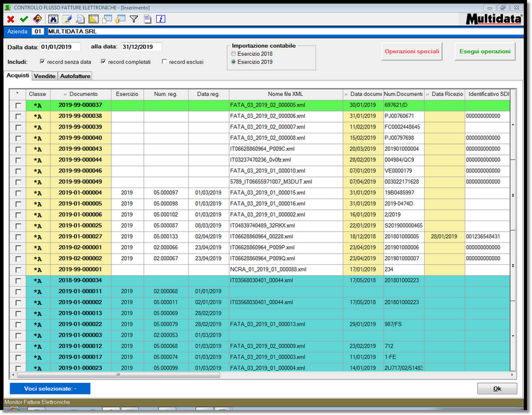Screen dimensions: 532x415
Task: Click the *A class icon in row 2019-99-000037
Action: coord(38,105)
